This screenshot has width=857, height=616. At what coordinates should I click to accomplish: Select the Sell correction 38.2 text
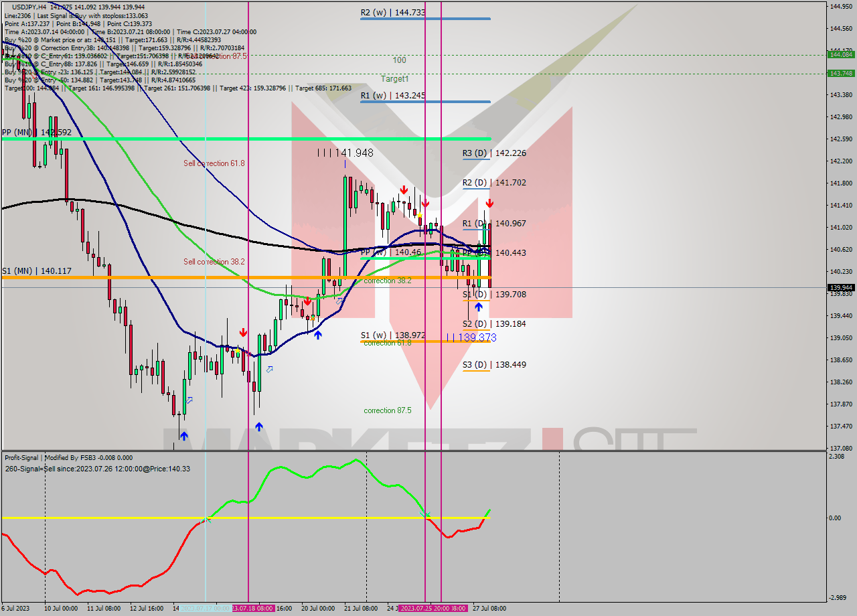[214, 262]
